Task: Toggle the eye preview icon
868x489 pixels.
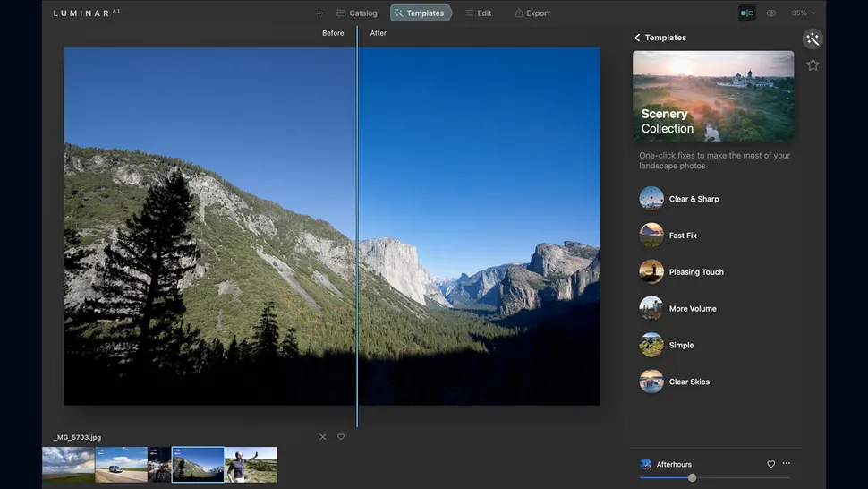Action: point(771,13)
